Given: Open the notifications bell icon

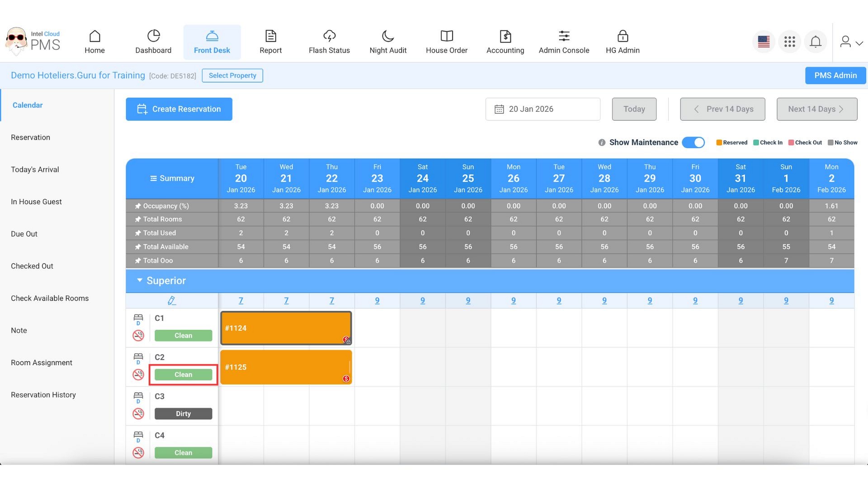Looking at the screenshot, I should tap(815, 42).
